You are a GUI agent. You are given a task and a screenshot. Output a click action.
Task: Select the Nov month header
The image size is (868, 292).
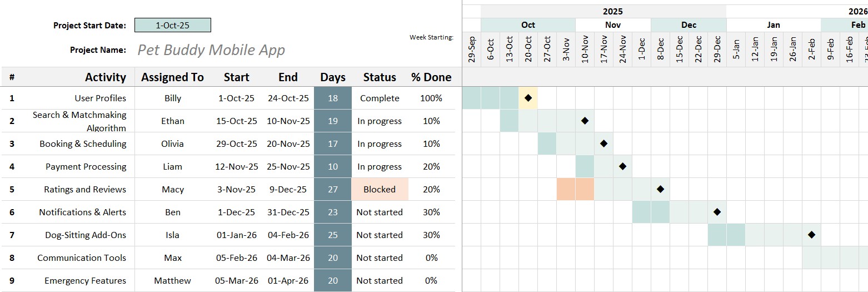[613, 25]
